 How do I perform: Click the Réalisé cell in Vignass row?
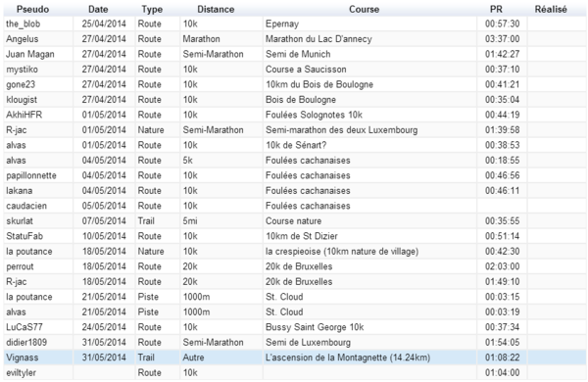[557, 358]
